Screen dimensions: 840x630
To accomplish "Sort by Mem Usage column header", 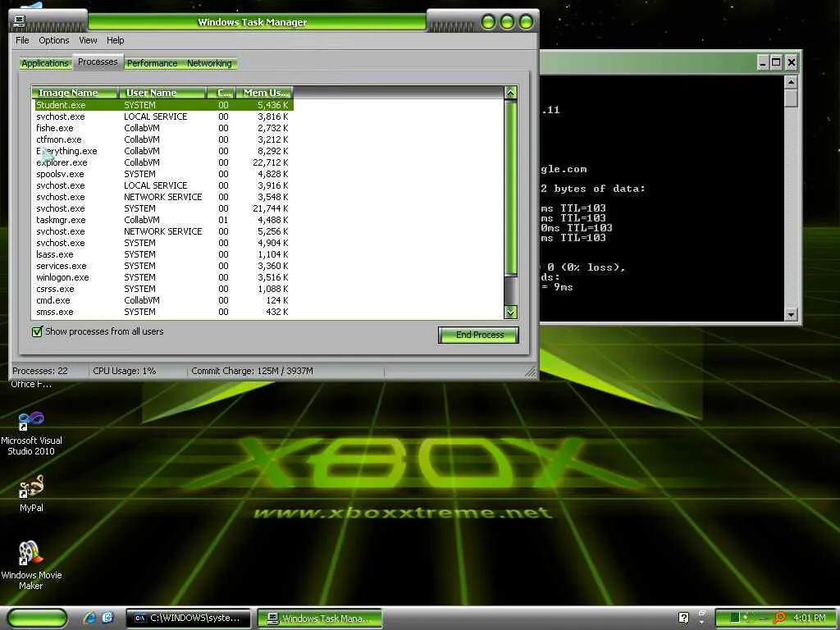I will [264, 93].
